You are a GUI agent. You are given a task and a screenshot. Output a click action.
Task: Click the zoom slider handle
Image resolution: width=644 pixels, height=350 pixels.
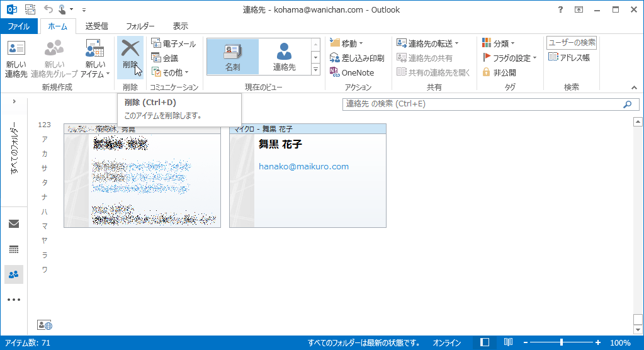[562, 342]
